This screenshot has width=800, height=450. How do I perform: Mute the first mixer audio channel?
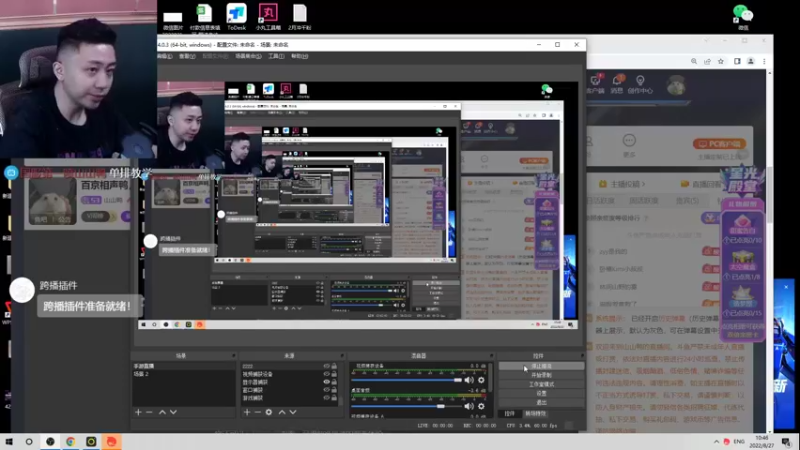[469, 380]
